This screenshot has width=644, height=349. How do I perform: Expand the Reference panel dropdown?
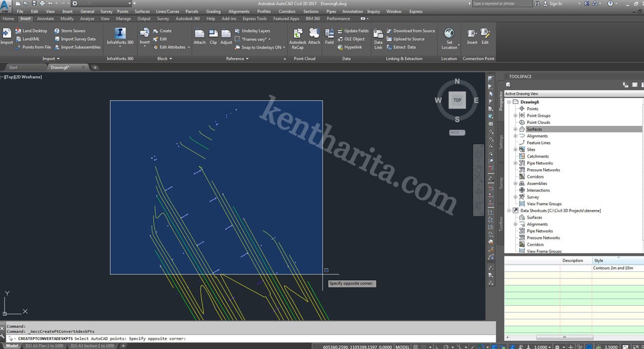tap(237, 58)
